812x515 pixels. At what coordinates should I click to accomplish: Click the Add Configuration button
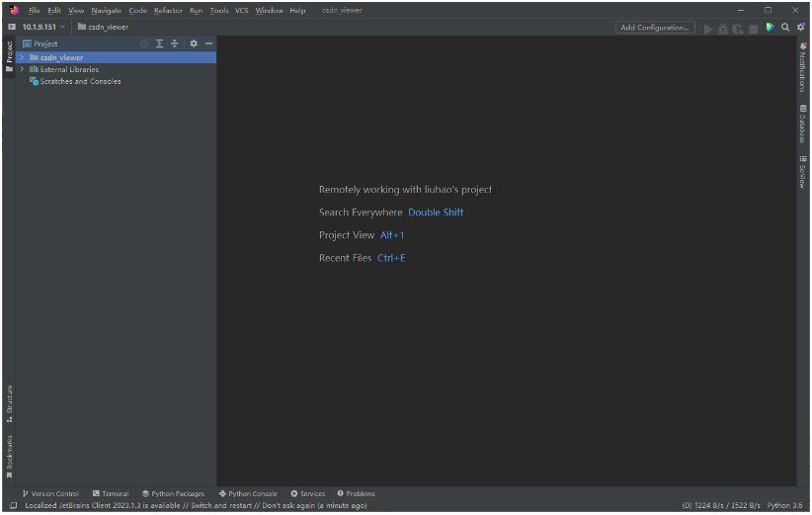655,28
